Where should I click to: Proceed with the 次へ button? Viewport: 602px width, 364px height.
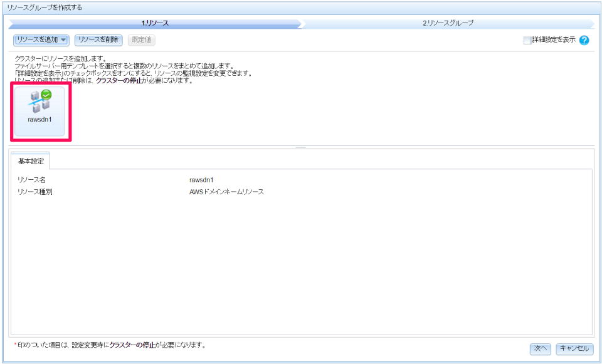point(540,348)
